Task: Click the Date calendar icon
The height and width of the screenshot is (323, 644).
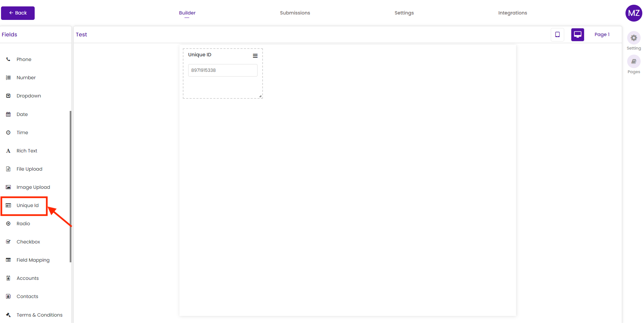Action: 8,114
